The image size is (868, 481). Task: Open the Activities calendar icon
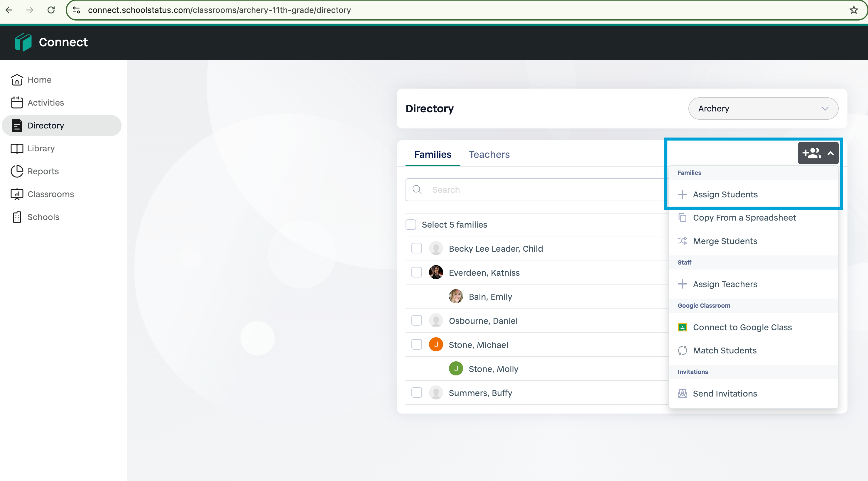[x=17, y=103]
